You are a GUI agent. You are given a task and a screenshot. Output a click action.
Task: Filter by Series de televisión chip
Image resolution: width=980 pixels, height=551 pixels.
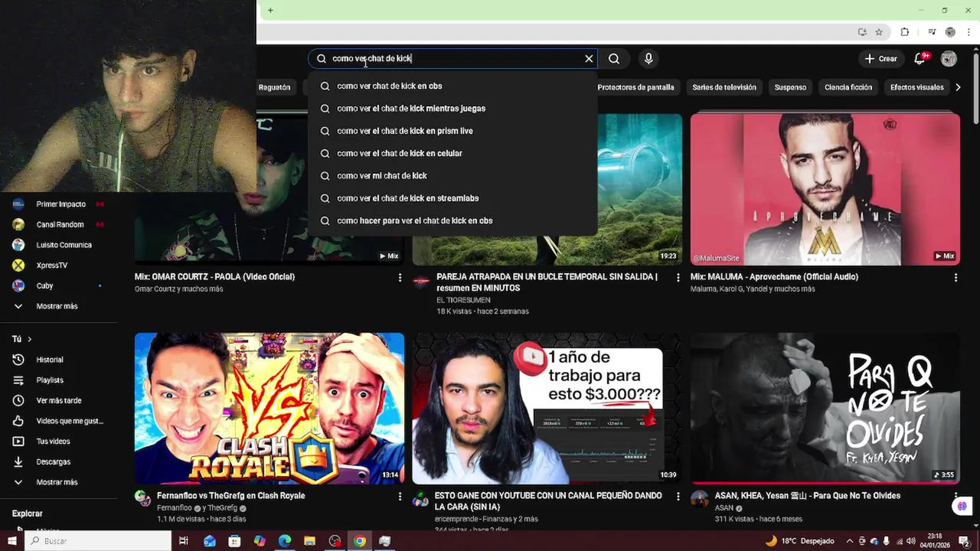(724, 87)
